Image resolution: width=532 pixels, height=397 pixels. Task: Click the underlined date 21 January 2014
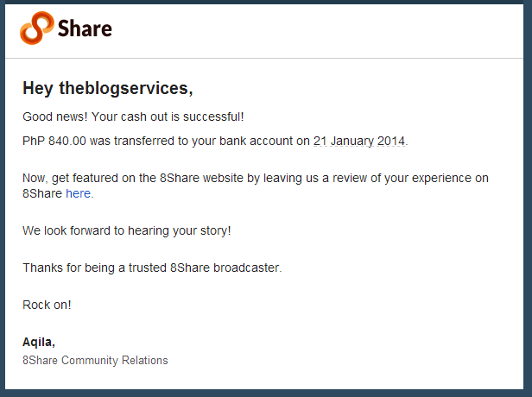click(359, 141)
